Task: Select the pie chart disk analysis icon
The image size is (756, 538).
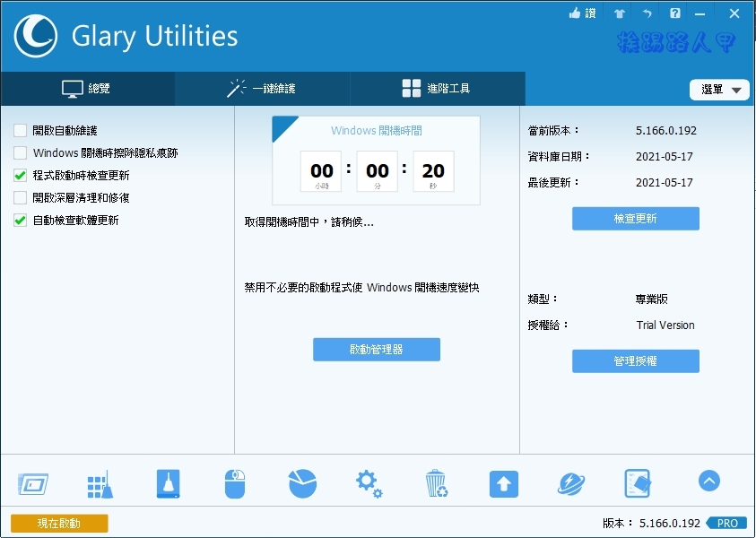Action: pos(301,482)
